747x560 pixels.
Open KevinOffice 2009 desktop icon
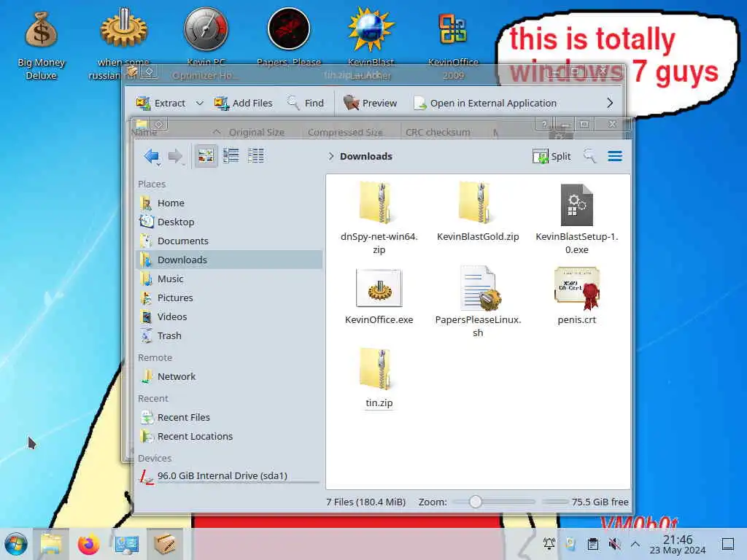(x=453, y=45)
